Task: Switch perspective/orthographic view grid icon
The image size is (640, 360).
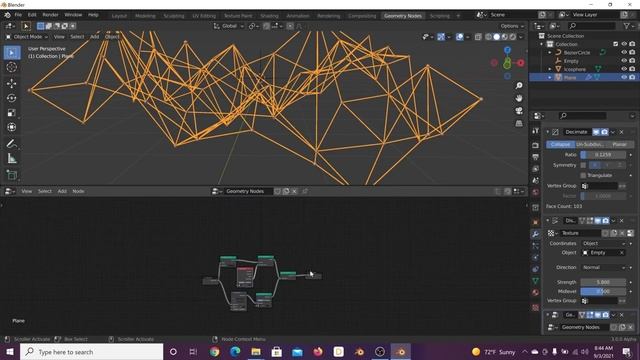Action: 519,123
